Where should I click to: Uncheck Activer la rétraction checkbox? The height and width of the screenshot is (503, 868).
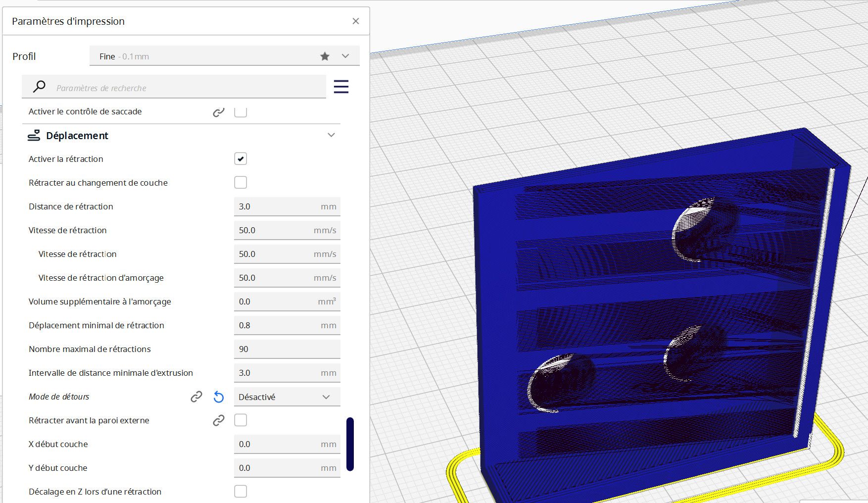[x=241, y=159]
